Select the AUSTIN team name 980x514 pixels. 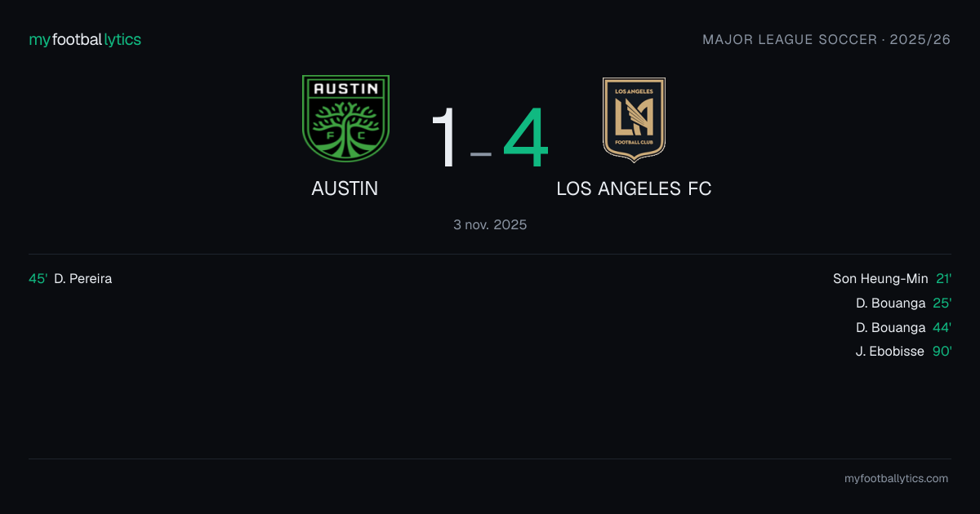click(345, 188)
